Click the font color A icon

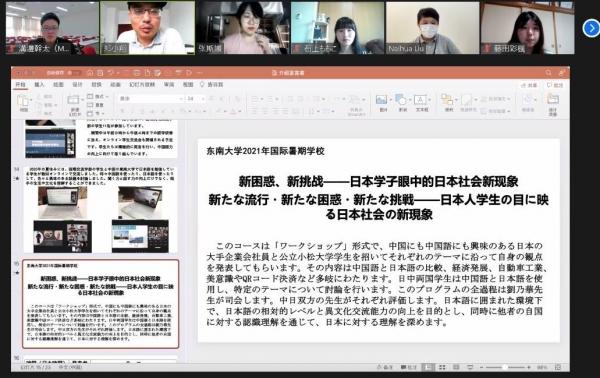pyautogui.click(x=233, y=112)
